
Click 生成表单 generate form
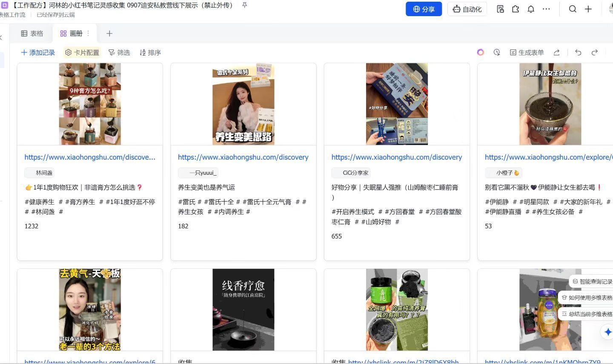click(x=527, y=52)
